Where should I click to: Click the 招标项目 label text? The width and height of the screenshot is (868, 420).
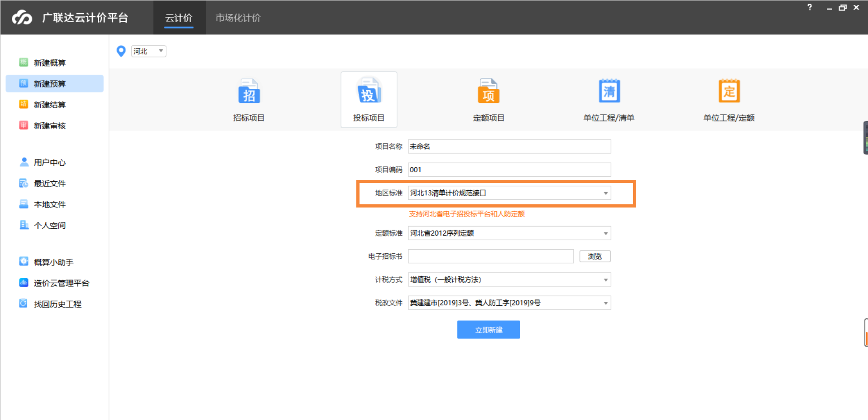[x=249, y=118]
